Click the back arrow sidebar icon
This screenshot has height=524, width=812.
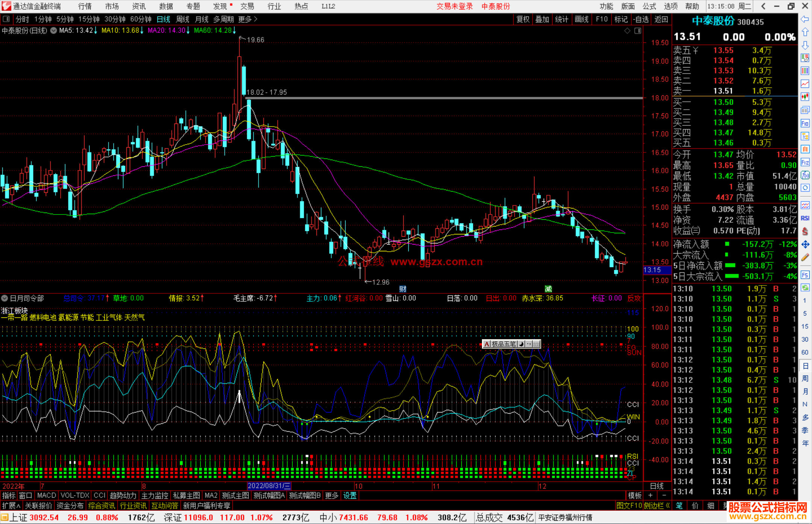point(805,19)
